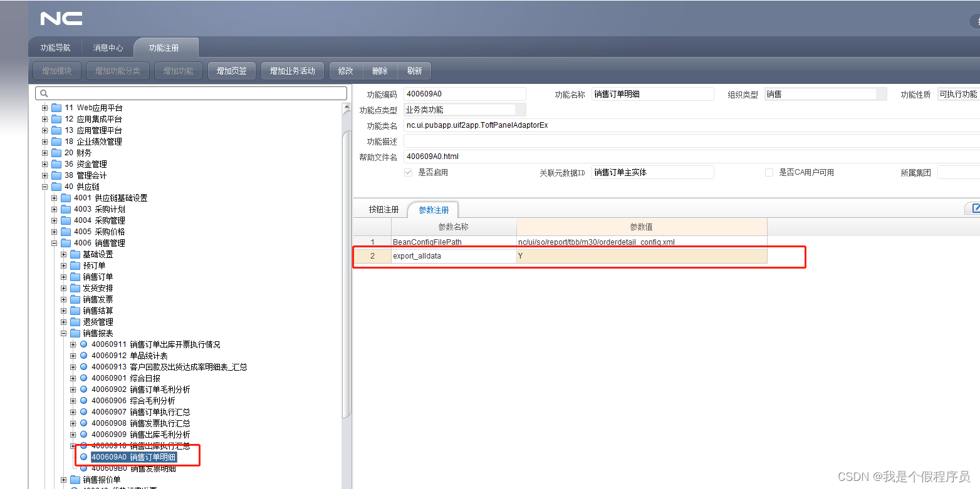Viewport: 980px width, 489px height.
Task: Click the 帮助文件名 field
Action: click(x=692, y=157)
